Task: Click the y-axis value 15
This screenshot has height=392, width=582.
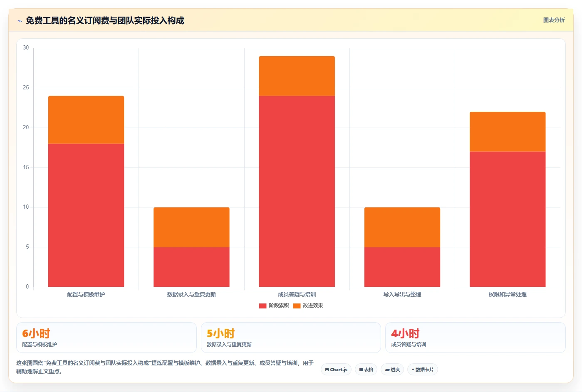Action: point(26,168)
